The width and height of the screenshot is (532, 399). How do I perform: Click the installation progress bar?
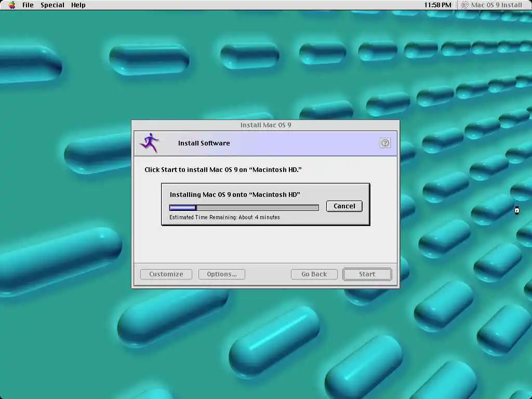[244, 208]
